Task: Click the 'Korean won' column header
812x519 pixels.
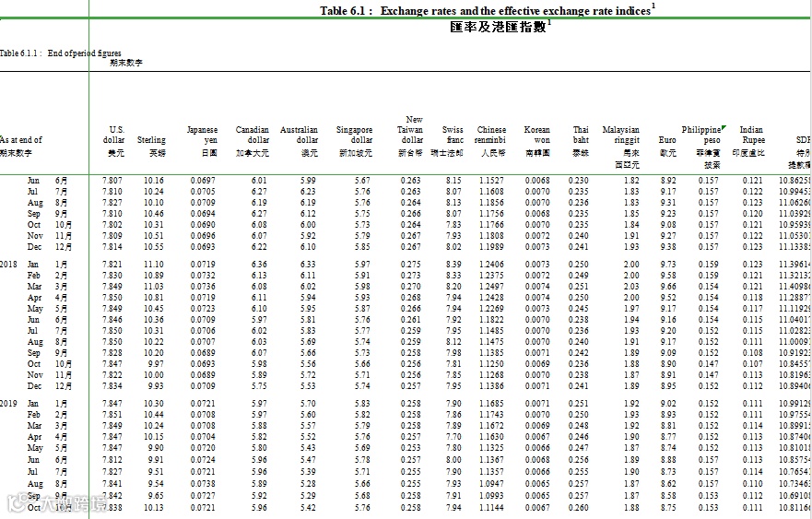Action: click(x=537, y=135)
